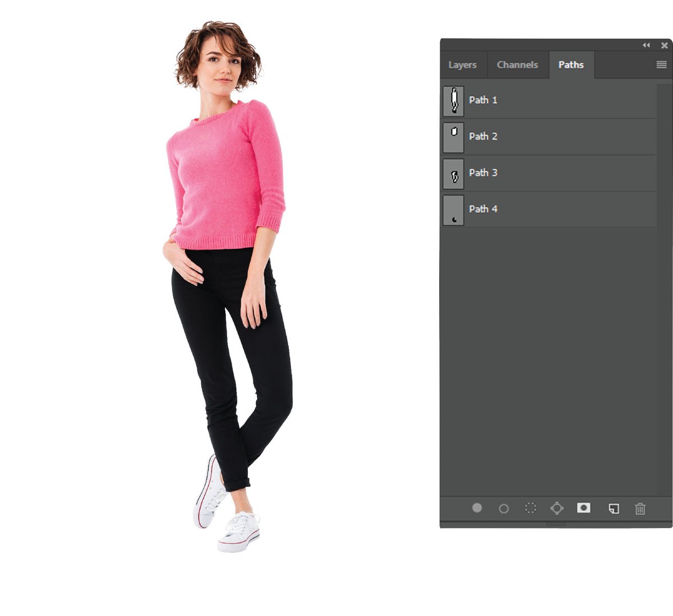Click the Path 4 name label
The height and width of the screenshot is (616, 673).
click(483, 209)
